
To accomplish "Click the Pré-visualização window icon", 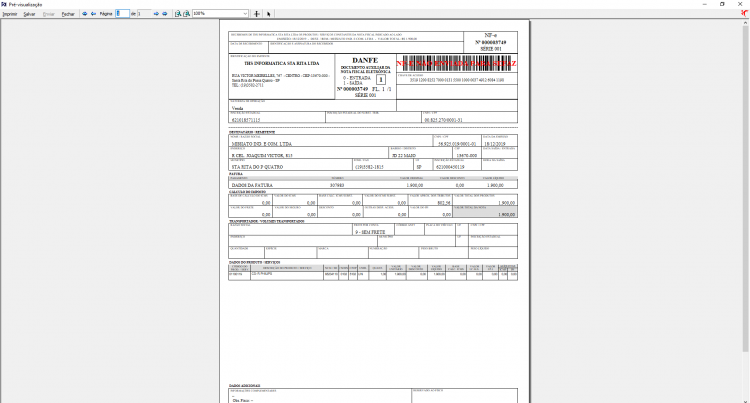I will point(4,4).
